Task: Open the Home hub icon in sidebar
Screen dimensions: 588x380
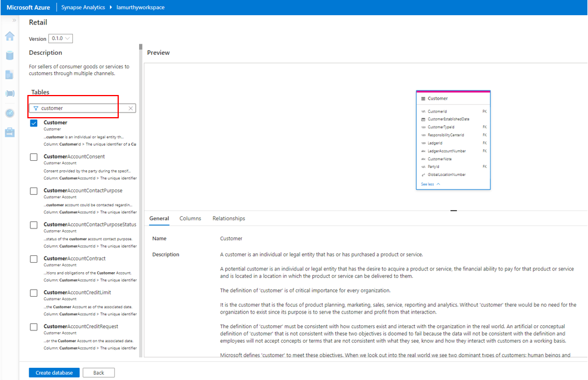Action: click(10, 36)
